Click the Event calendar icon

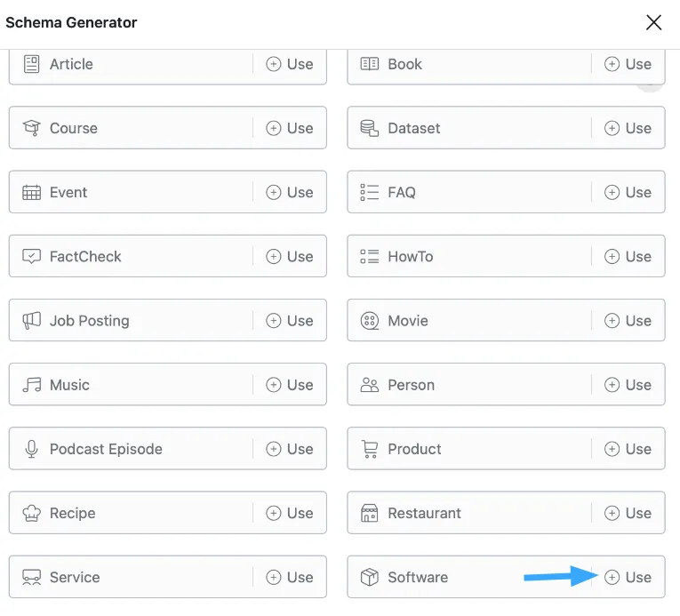[x=31, y=192]
